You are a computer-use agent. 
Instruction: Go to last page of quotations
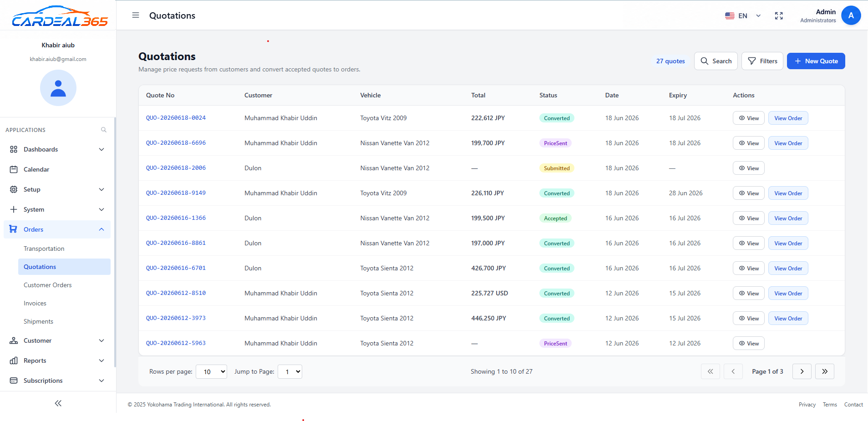(x=824, y=371)
